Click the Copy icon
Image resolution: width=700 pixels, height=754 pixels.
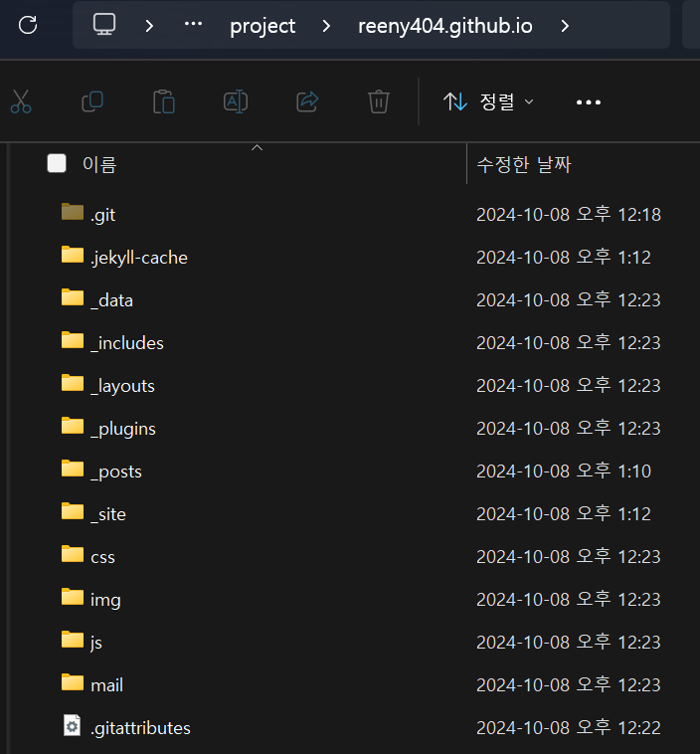[92, 101]
